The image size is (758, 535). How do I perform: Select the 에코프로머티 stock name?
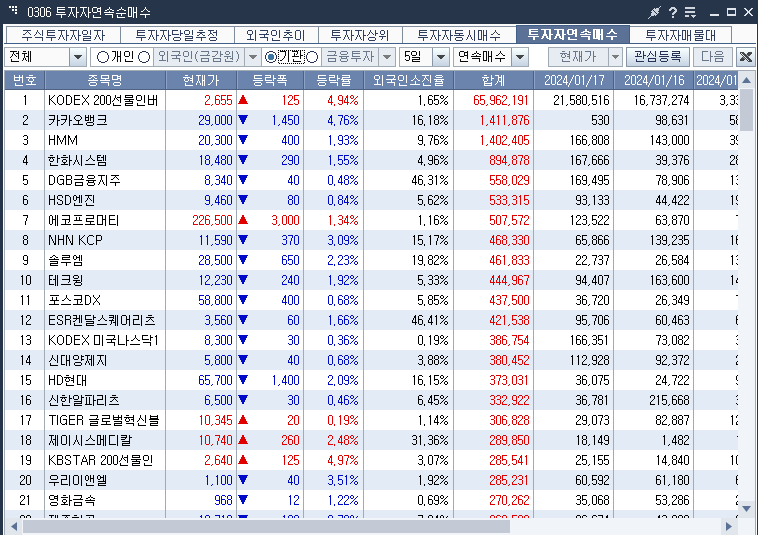tap(83, 220)
